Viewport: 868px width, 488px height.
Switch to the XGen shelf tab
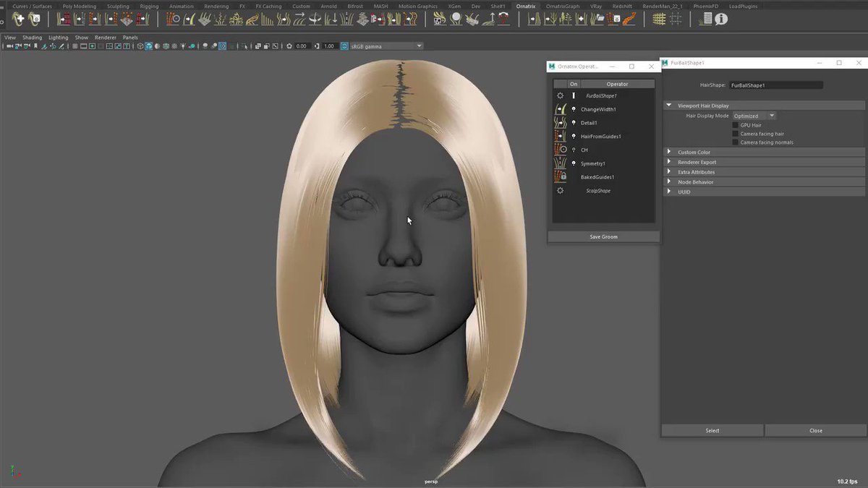pos(454,6)
